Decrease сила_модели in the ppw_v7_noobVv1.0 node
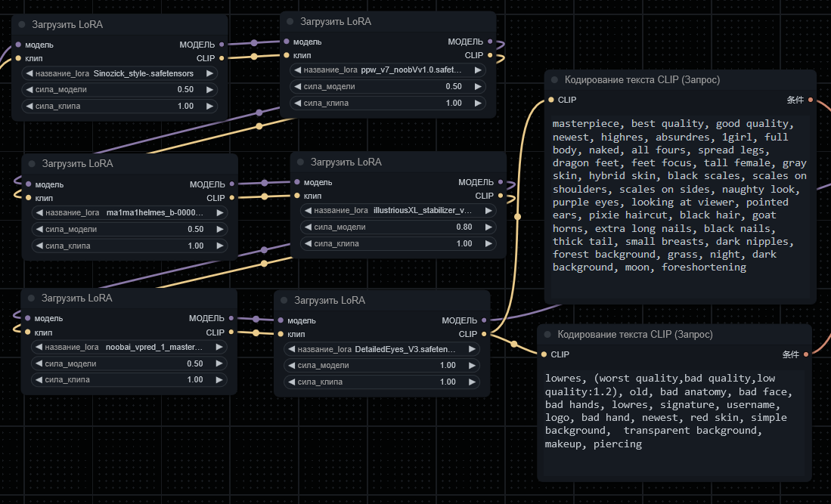Viewport: 831px width, 504px height. click(x=297, y=86)
